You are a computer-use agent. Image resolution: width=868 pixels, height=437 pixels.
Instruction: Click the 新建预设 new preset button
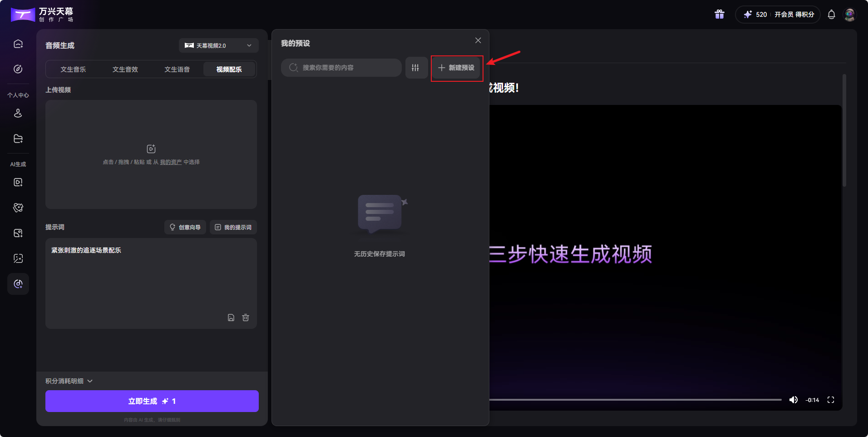[456, 68]
